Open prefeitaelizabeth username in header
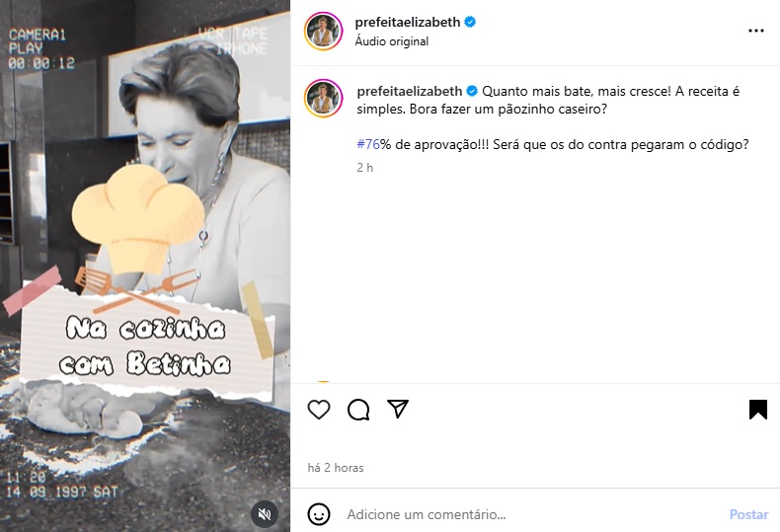The width and height of the screenshot is (780, 532). 408,23
